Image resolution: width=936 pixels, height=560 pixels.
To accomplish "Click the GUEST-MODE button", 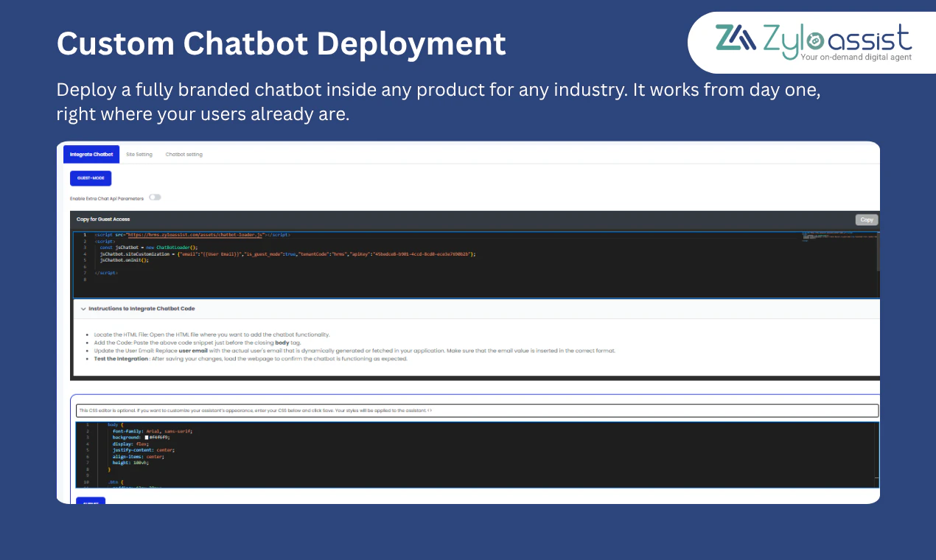I will tap(91, 178).
